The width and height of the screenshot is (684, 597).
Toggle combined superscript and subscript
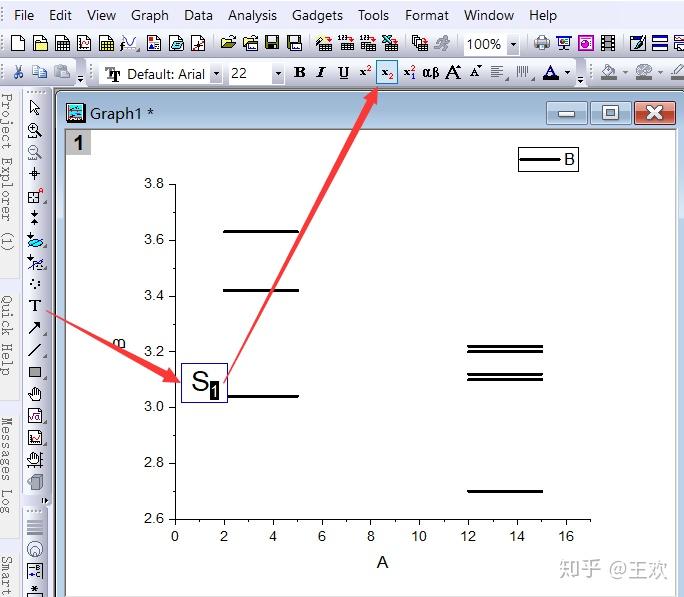pyautogui.click(x=409, y=72)
